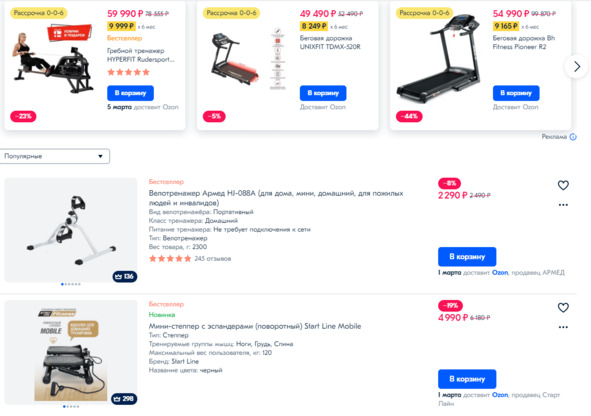Open the Армед mini bike product thumbnail
Screen dimensions: 591x416
tap(71, 230)
